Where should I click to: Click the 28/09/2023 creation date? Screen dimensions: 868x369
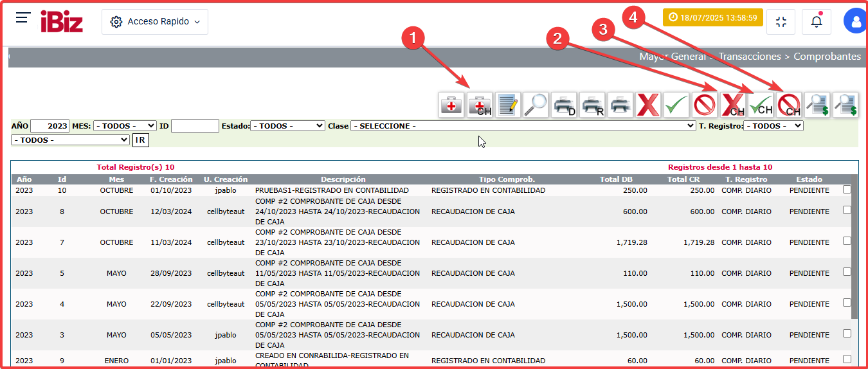pos(171,273)
